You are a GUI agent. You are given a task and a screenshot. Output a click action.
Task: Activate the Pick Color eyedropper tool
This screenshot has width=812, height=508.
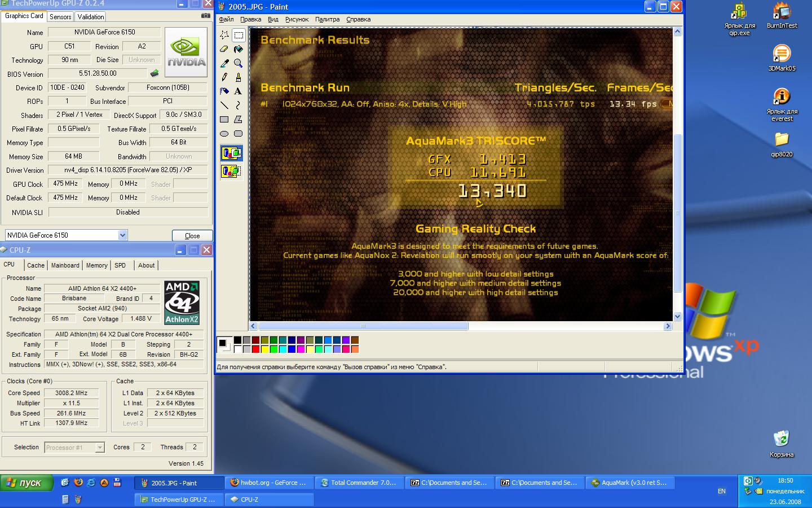point(224,63)
